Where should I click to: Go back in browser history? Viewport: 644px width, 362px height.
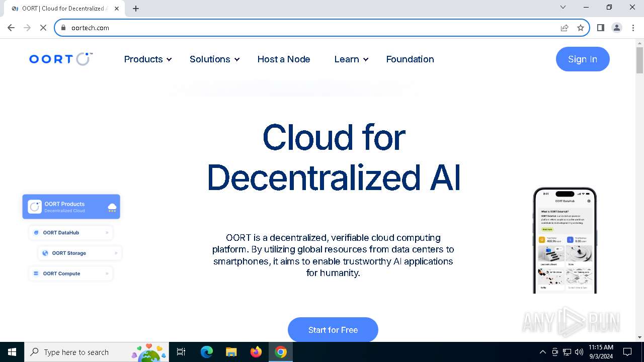pos(11,28)
